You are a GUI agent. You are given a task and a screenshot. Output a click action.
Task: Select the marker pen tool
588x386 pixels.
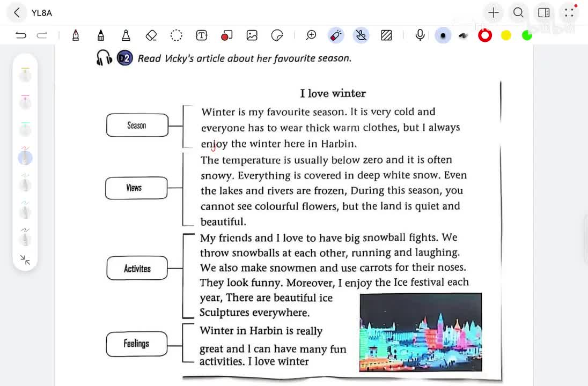click(100, 35)
